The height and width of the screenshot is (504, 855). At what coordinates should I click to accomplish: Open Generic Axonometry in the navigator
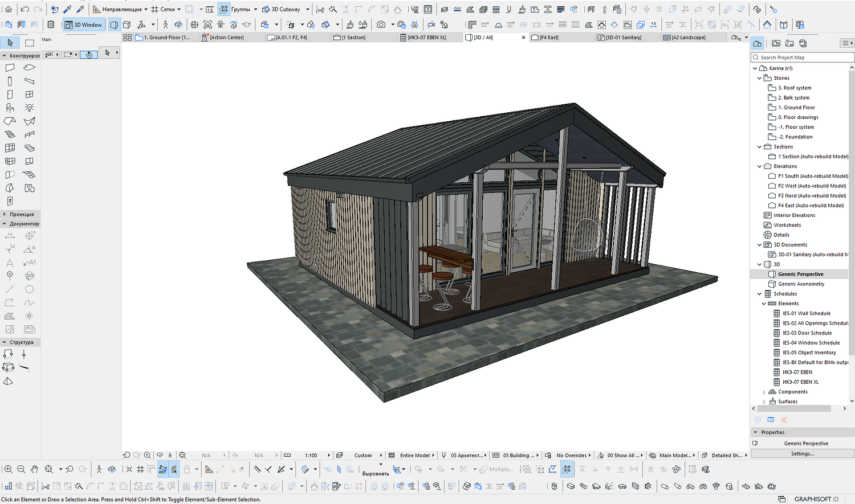point(801,284)
